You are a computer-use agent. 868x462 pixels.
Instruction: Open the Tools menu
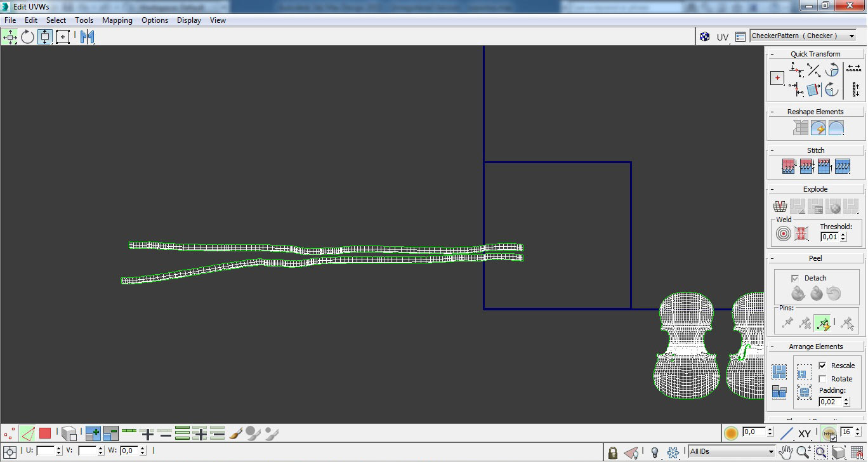coord(84,20)
